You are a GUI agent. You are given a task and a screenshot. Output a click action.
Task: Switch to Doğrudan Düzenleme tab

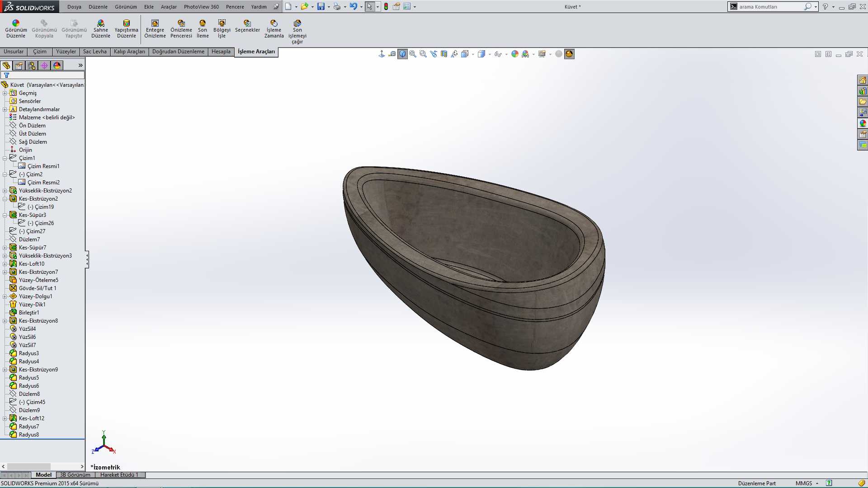point(178,52)
